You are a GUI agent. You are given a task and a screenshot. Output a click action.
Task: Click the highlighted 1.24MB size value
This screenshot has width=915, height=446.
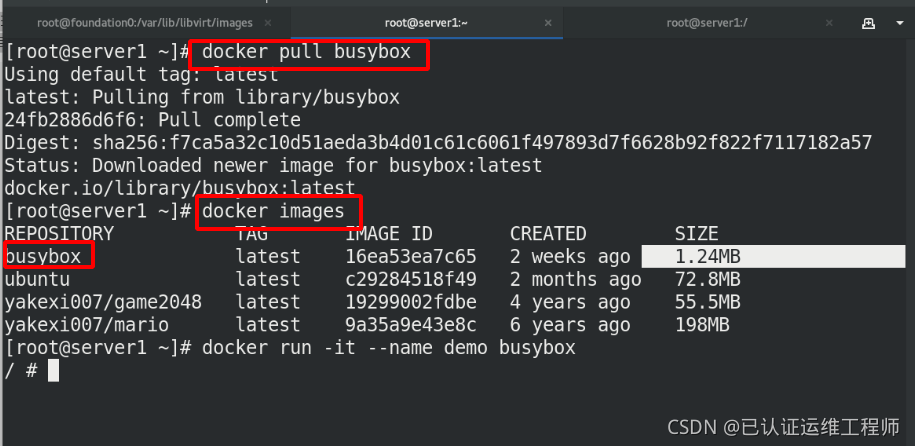pos(708,256)
